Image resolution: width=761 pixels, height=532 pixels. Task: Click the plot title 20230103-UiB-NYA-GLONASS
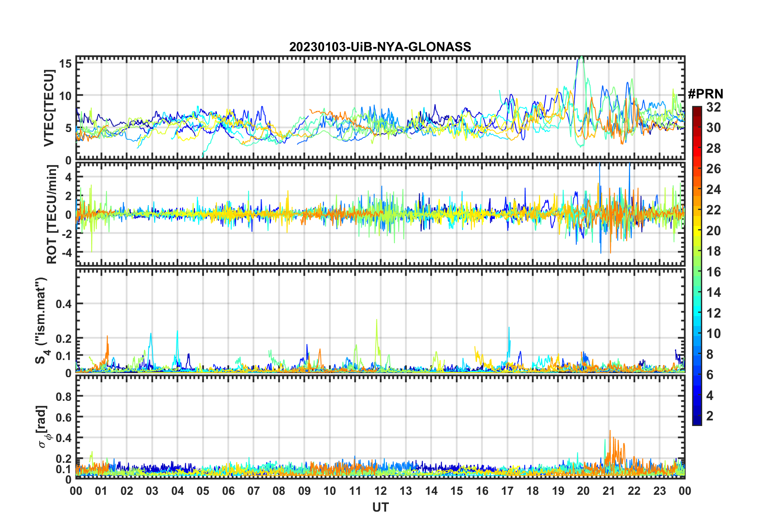tap(380, 47)
